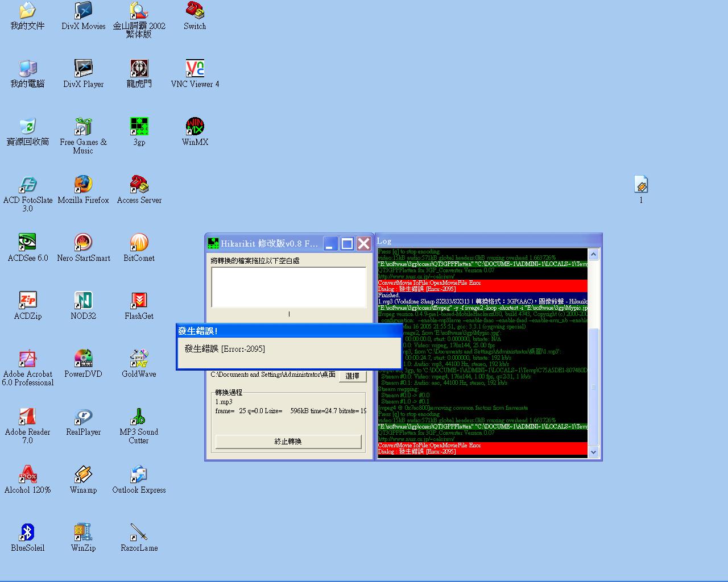Select the GoldWave desktop icon
Image resolution: width=728 pixels, height=582 pixels.
pyautogui.click(x=139, y=359)
